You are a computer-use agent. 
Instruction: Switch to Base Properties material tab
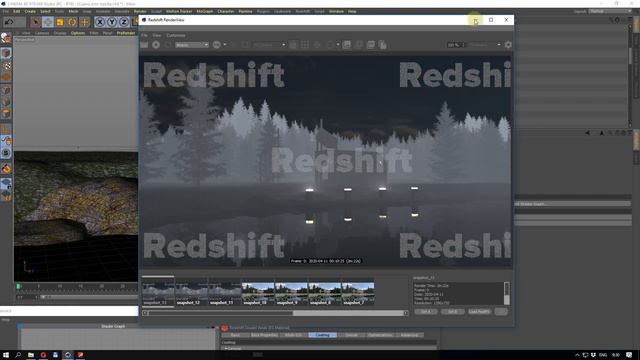click(264, 335)
